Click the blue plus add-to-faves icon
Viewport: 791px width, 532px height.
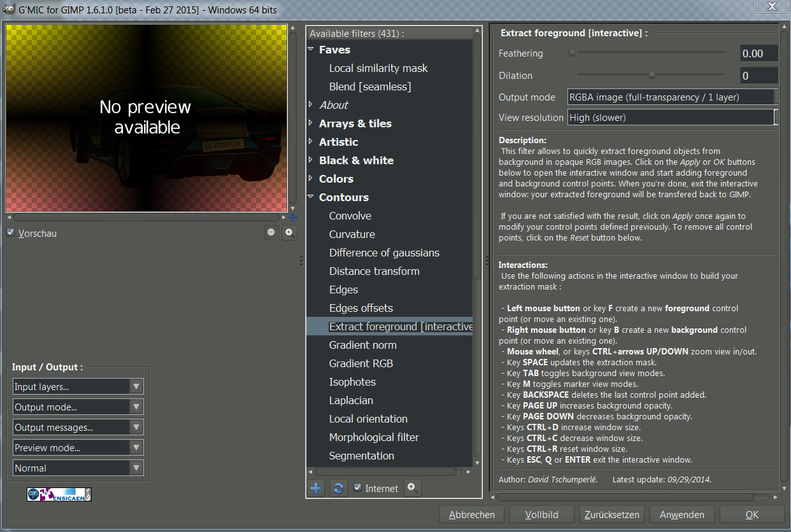[316, 488]
